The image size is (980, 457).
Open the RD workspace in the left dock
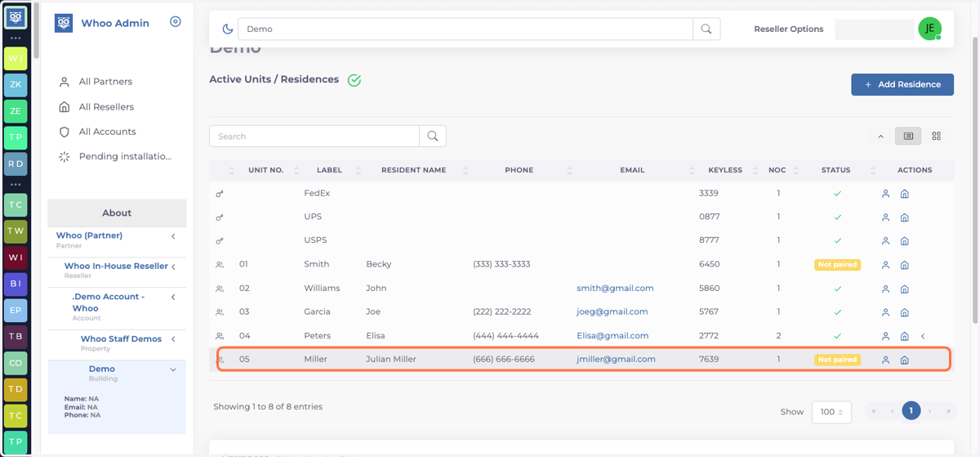[x=16, y=164]
